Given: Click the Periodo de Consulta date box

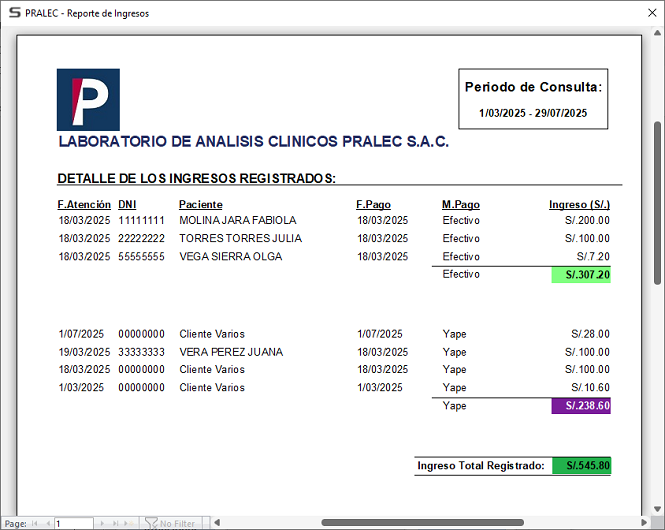Looking at the screenshot, I should click(x=532, y=99).
